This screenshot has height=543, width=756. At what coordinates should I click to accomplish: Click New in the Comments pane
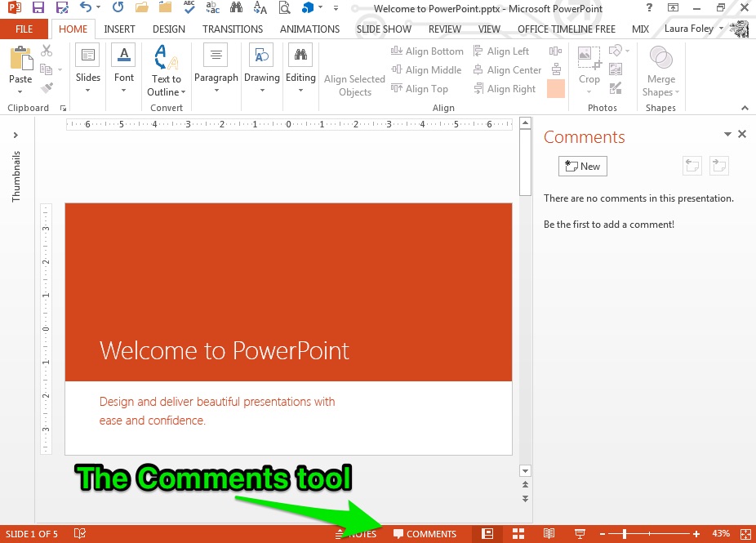point(582,166)
